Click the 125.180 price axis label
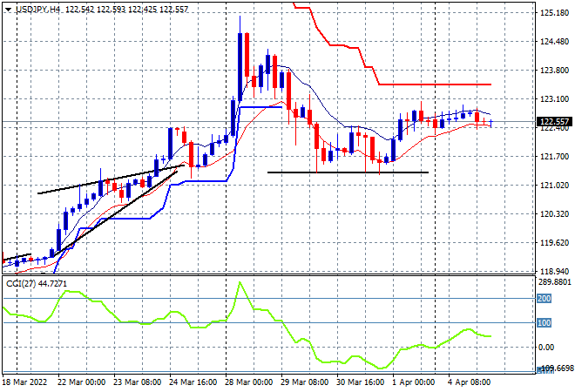 554,13
